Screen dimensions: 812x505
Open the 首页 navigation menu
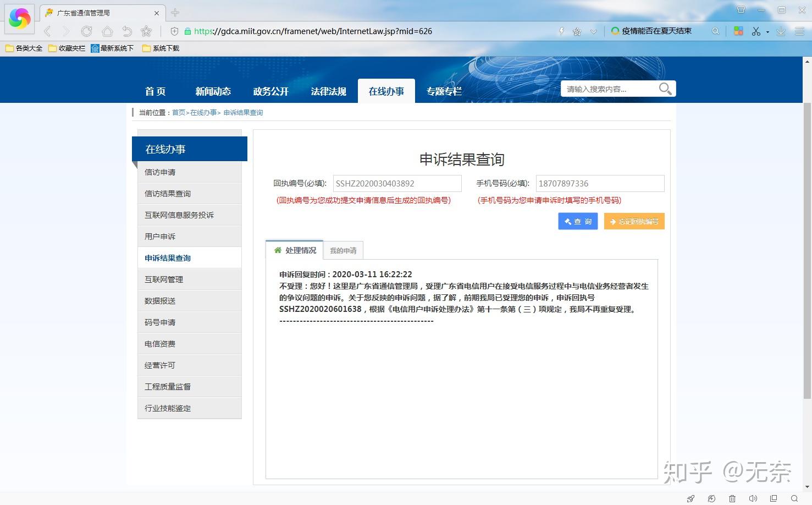pyautogui.click(x=156, y=91)
